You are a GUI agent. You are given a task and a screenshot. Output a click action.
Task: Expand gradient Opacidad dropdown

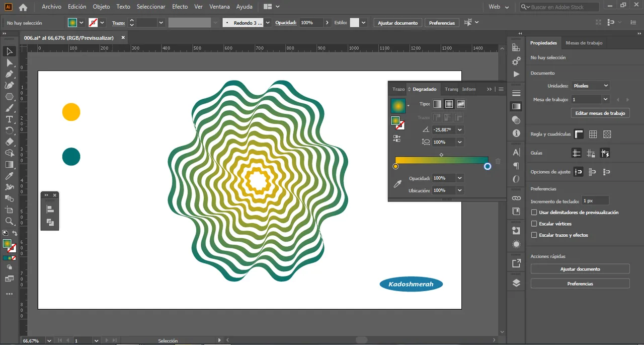click(x=460, y=178)
